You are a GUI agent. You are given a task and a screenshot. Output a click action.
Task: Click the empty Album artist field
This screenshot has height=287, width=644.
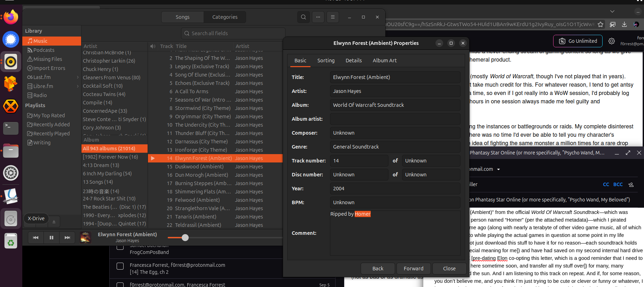coord(395,119)
